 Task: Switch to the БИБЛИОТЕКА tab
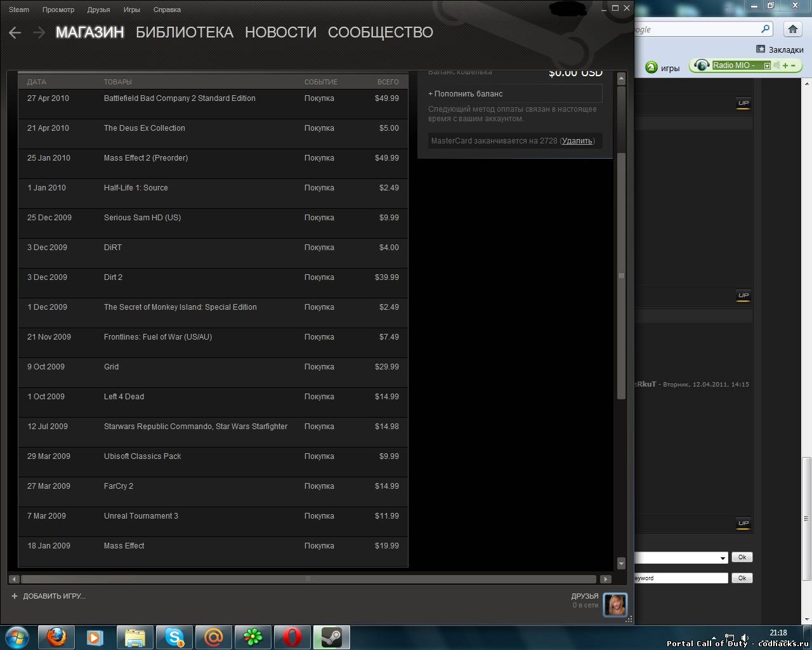(x=185, y=32)
